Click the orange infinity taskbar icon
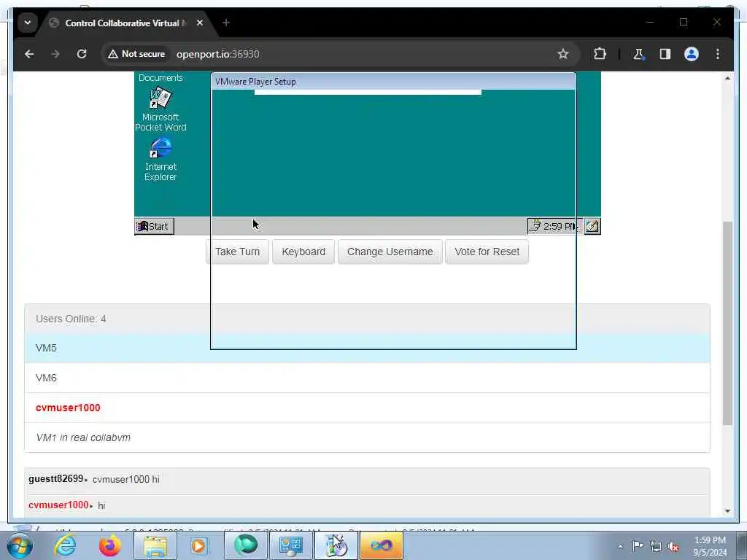747x560 pixels. click(381, 545)
